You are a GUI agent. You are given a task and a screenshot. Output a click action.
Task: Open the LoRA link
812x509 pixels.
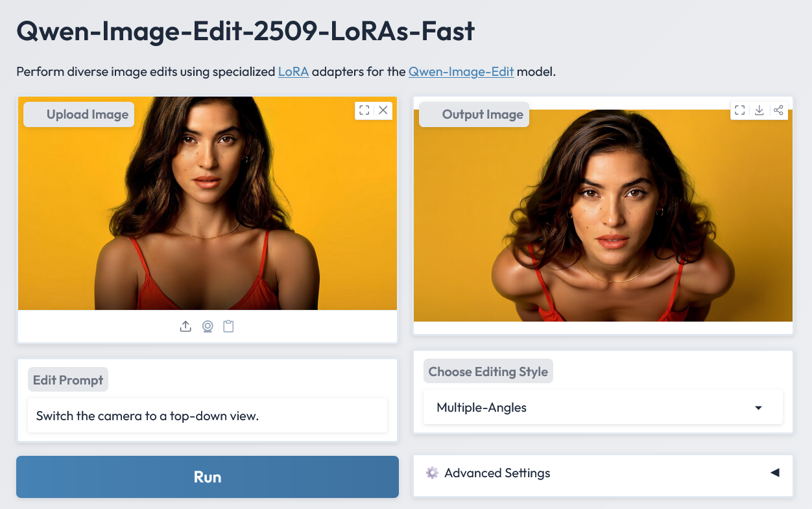[293, 71]
